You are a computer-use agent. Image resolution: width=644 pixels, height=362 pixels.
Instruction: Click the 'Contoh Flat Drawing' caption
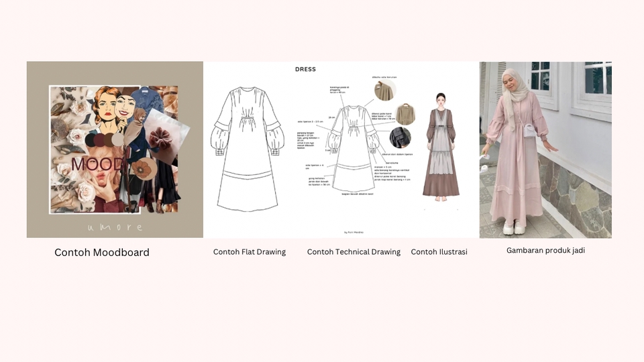250,252
